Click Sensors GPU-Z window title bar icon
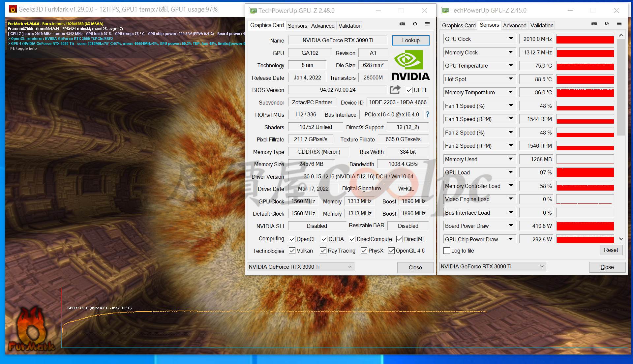 [x=445, y=11]
